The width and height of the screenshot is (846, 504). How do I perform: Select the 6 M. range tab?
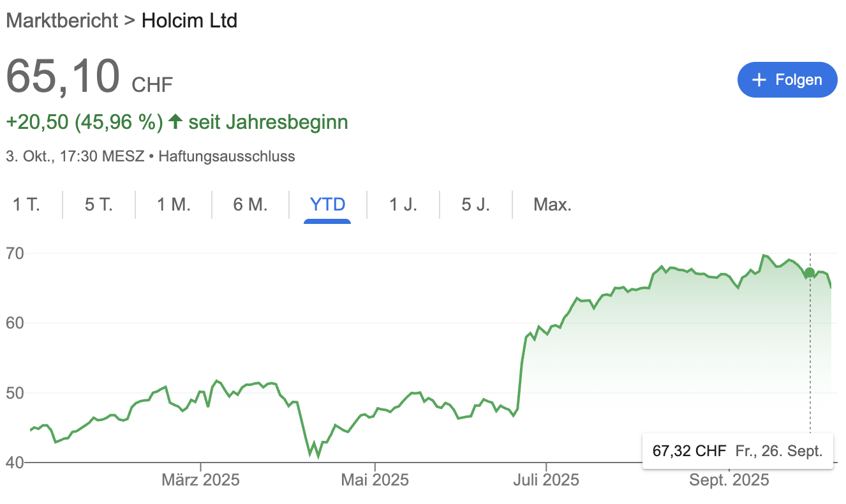[250, 205]
